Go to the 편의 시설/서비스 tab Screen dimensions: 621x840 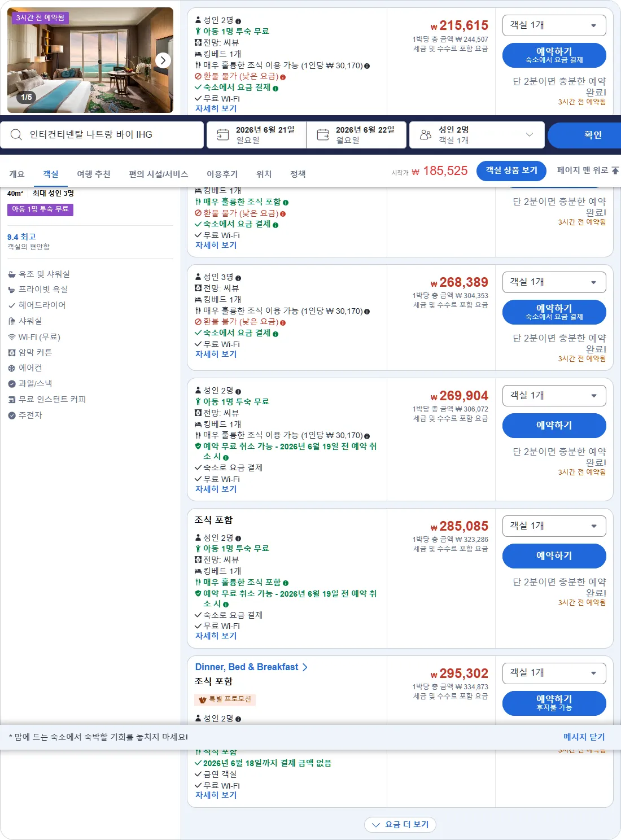[159, 174]
